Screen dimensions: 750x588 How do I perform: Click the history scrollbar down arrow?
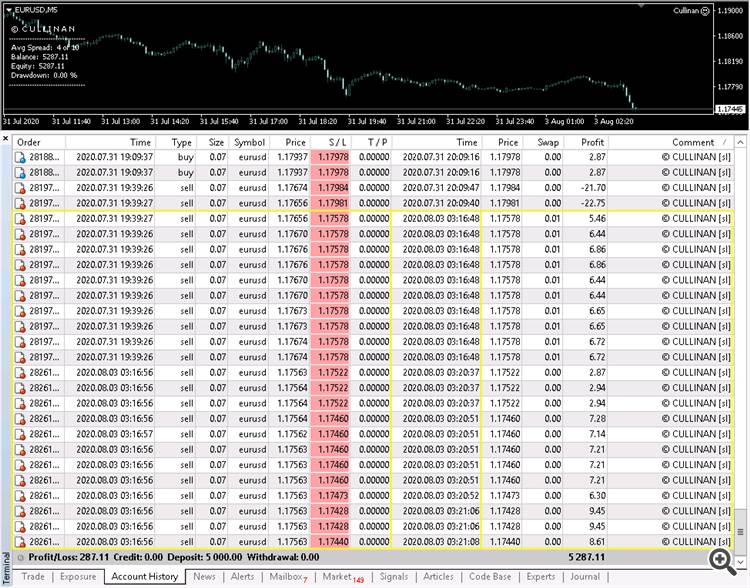[740, 562]
